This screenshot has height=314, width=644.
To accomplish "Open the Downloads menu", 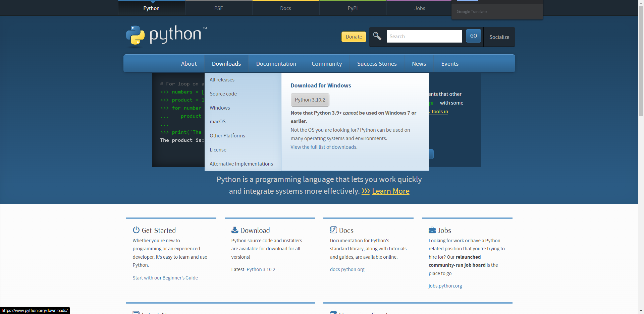I will coord(226,64).
